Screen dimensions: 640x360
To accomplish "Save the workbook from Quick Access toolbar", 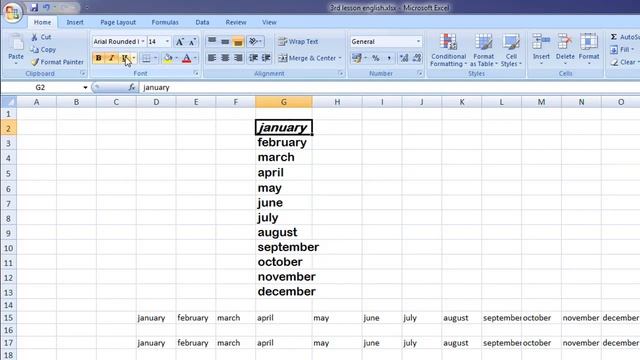I will (34, 7).
